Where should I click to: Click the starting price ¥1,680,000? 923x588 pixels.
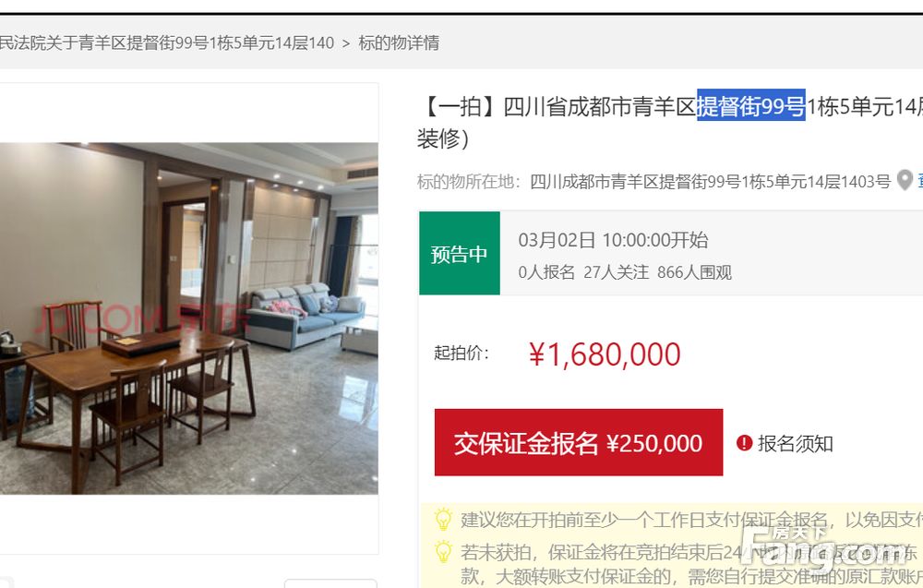point(605,354)
